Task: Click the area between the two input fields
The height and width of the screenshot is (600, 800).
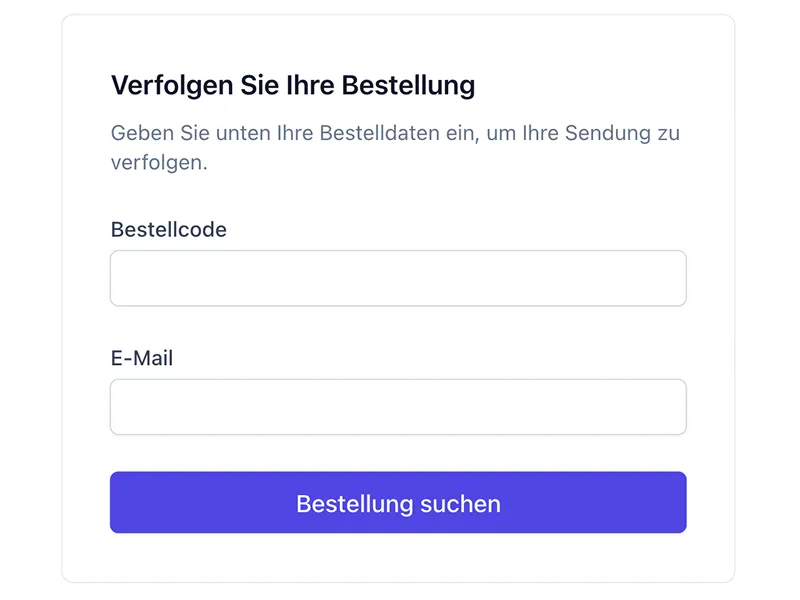Action: (398, 330)
